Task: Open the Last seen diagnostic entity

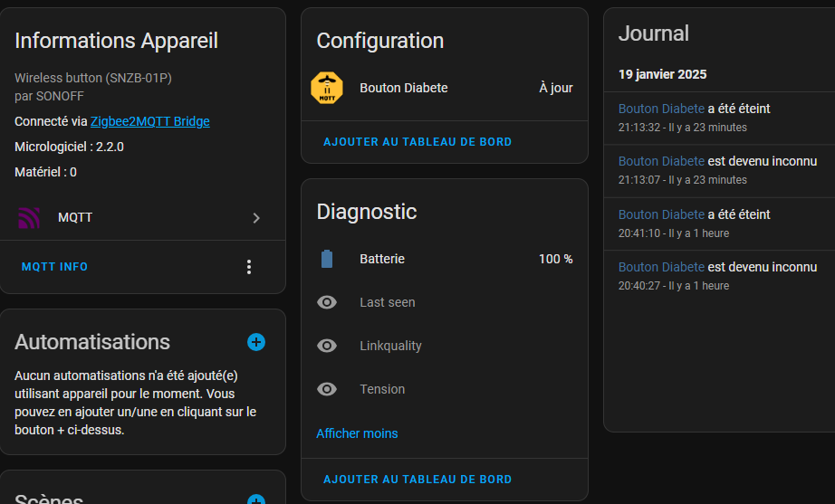Action: 445,302
